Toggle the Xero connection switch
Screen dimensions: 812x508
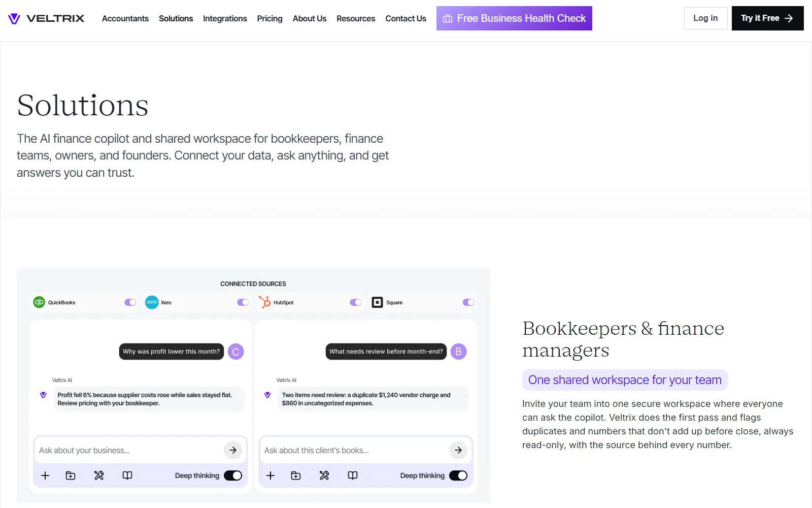pyautogui.click(x=243, y=302)
